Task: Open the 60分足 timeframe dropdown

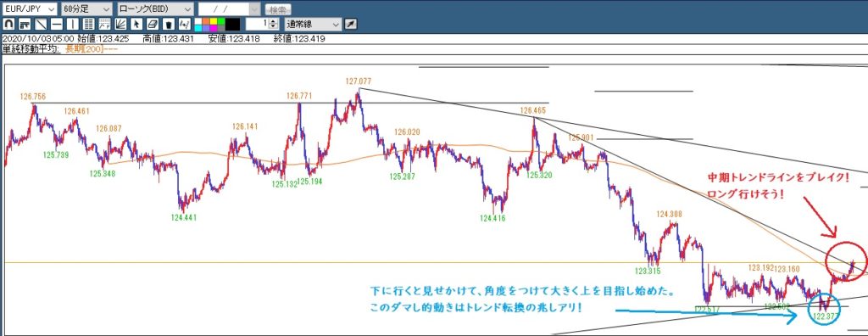Action: (86, 8)
